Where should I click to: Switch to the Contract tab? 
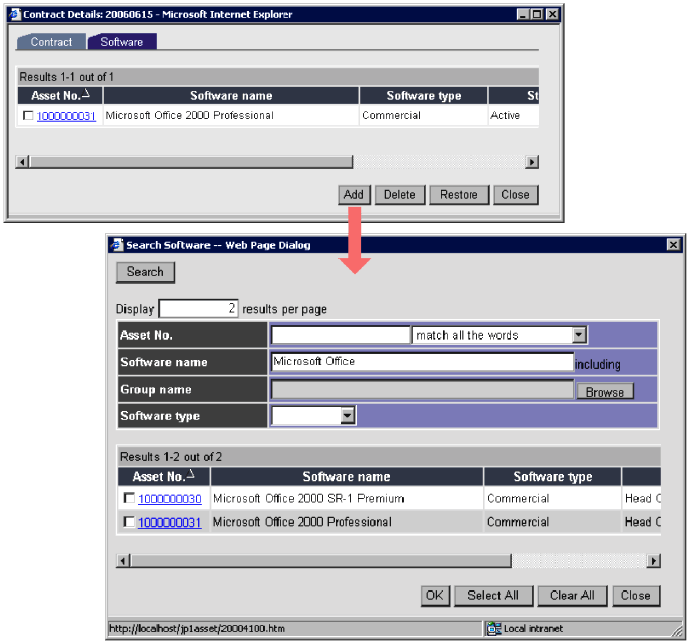point(51,42)
